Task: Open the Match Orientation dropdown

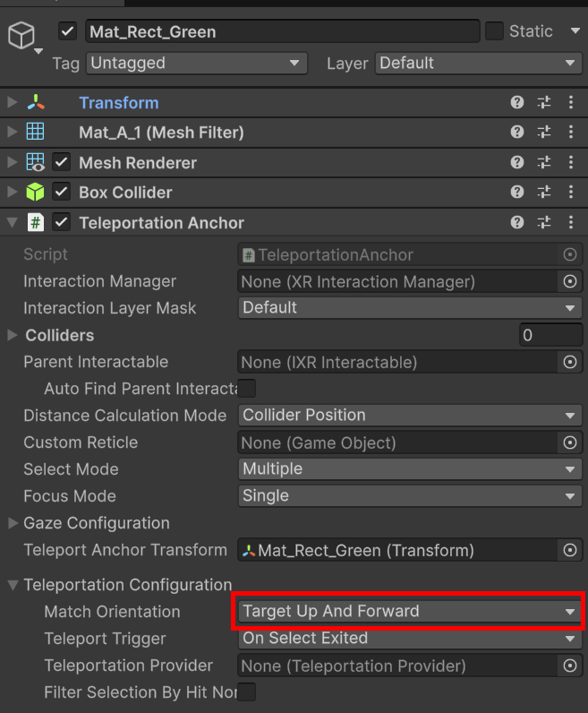Action: coord(408,612)
